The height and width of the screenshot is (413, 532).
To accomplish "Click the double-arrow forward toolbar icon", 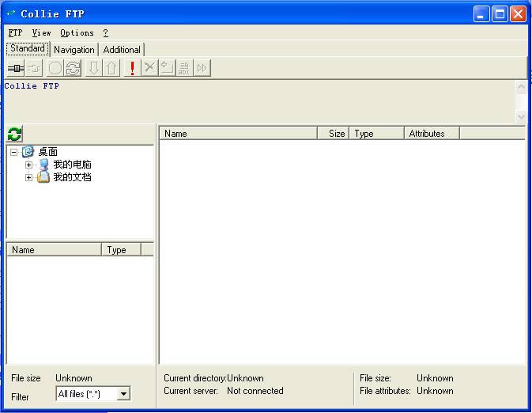I will (x=202, y=68).
